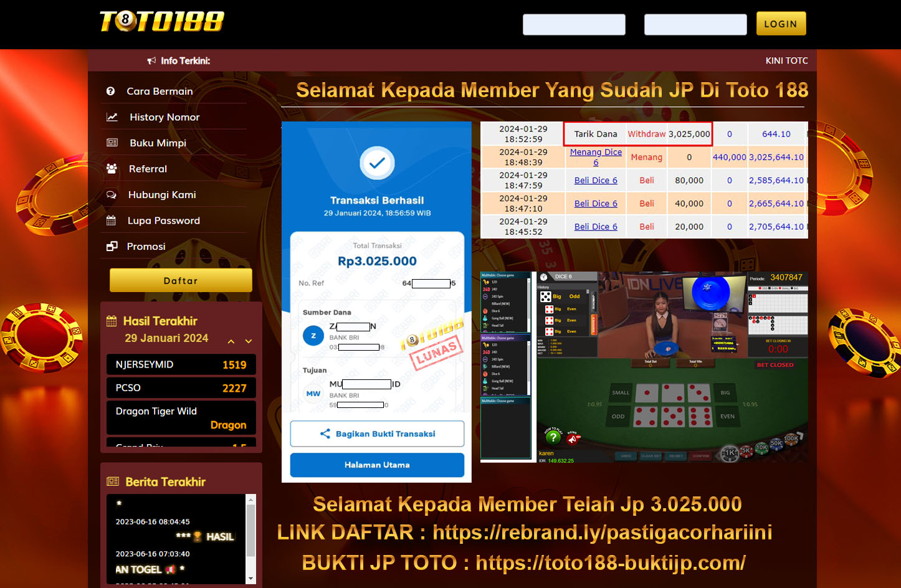901x588 pixels.
Task: Click the users icon beside Referral
Action: [x=112, y=168]
